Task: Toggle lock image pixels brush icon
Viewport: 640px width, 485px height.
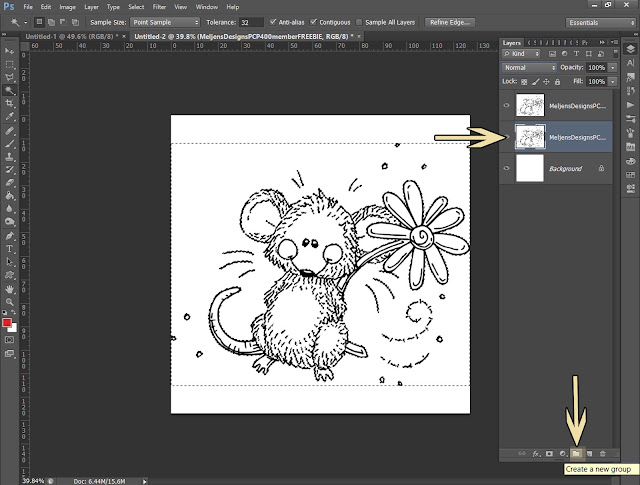Action: [x=536, y=82]
